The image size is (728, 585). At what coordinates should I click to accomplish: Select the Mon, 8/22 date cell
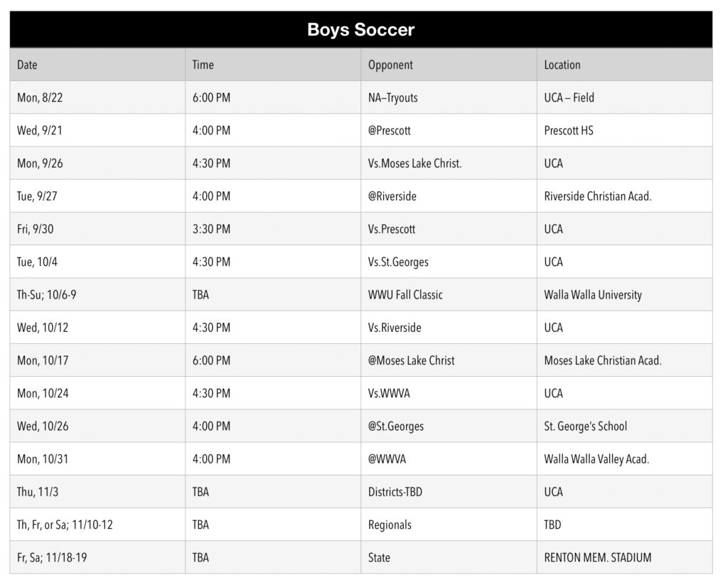pos(97,97)
